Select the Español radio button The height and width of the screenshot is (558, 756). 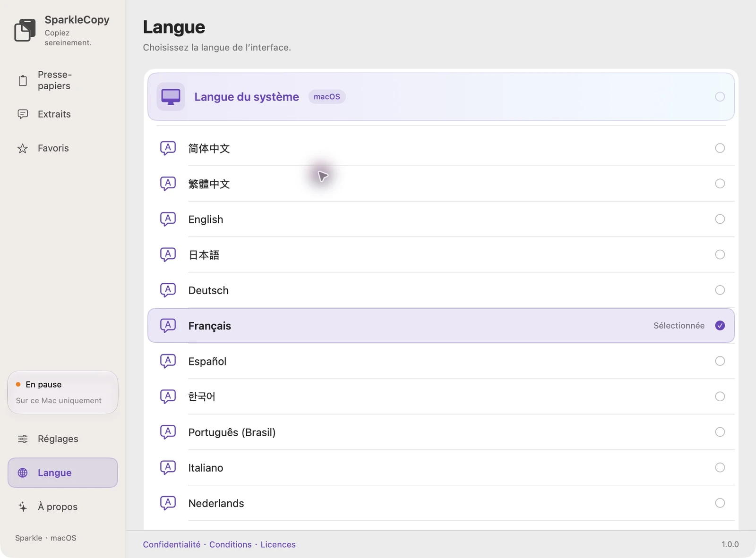click(720, 361)
